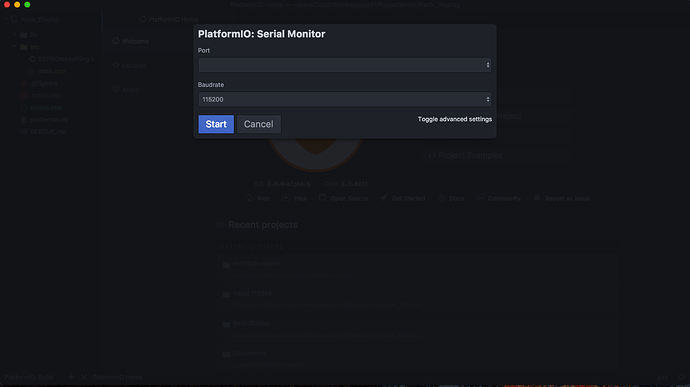This screenshot has width=690, height=387.
Task: Open Libraries section in sidebar
Action: (130, 65)
